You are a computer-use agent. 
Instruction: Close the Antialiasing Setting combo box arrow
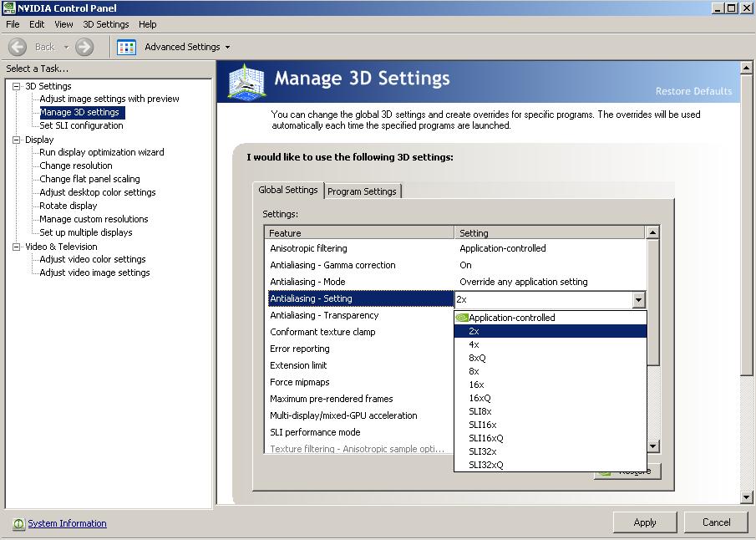[x=638, y=300]
